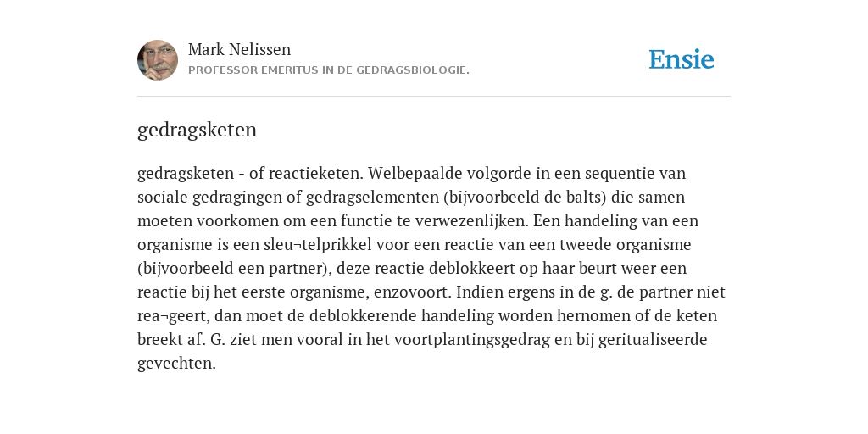Click the word 'reactieketen' in the definition

tap(315, 173)
